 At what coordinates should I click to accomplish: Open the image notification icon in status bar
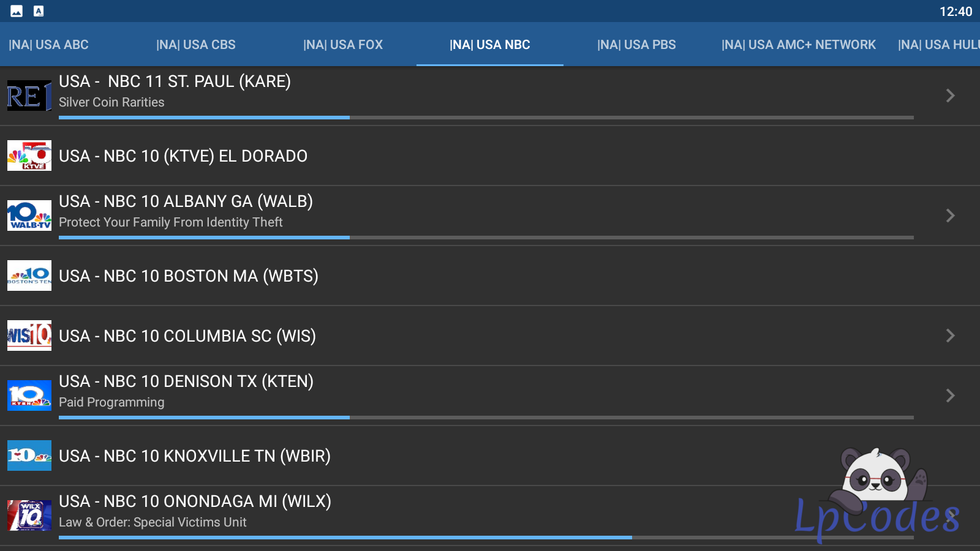[x=17, y=11]
